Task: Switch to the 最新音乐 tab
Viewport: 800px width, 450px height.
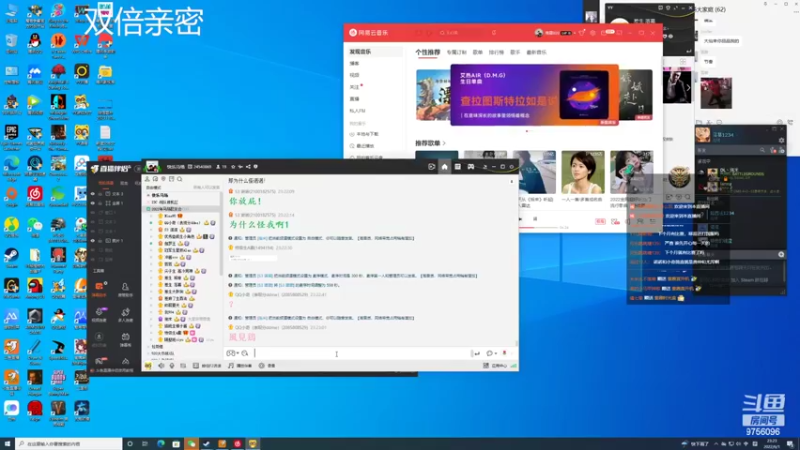Action: coord(537,52)
